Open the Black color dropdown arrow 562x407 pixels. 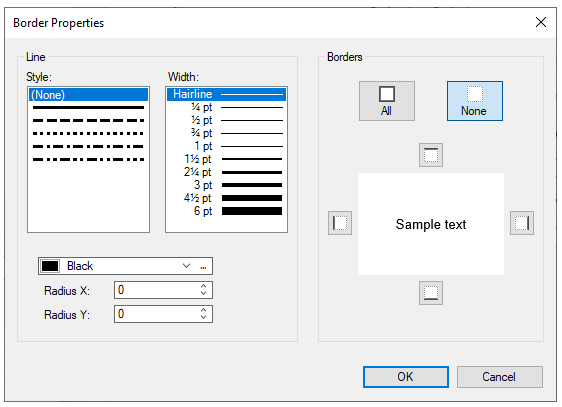tap(186, 266)
